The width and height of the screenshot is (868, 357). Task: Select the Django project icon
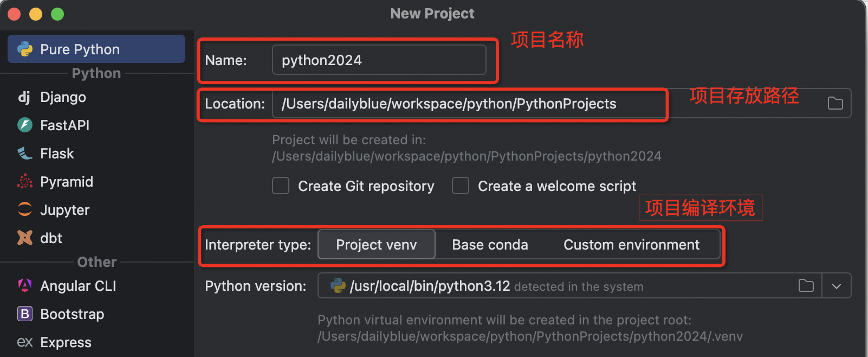[x=24, y=97]
